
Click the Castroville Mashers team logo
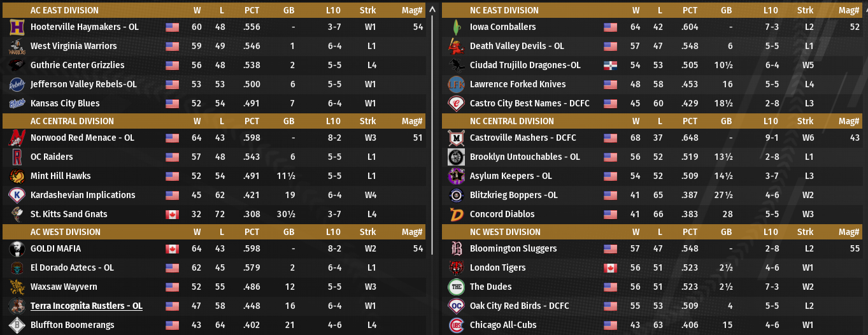(x=455, y=138)
